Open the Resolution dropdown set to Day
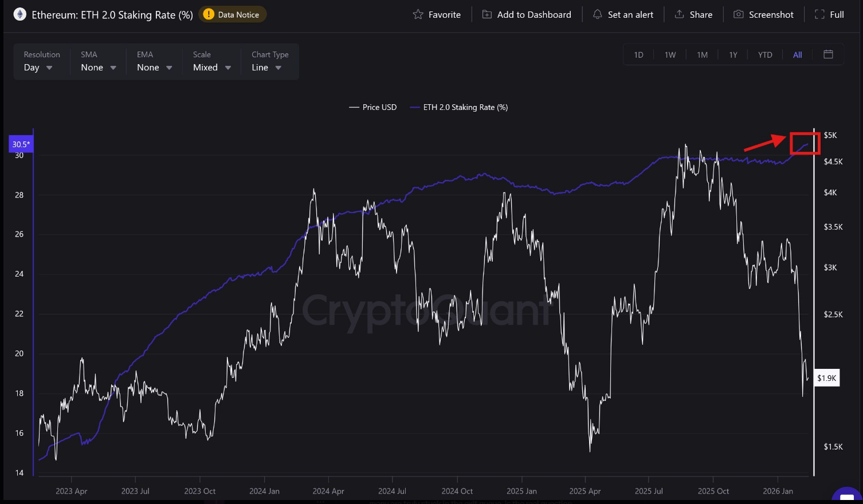 pyautogui.click(x=37, y=67)
